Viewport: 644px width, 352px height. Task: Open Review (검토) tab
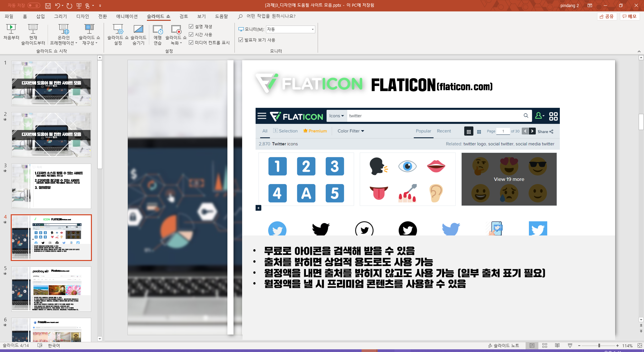click(x=184, y=16)
